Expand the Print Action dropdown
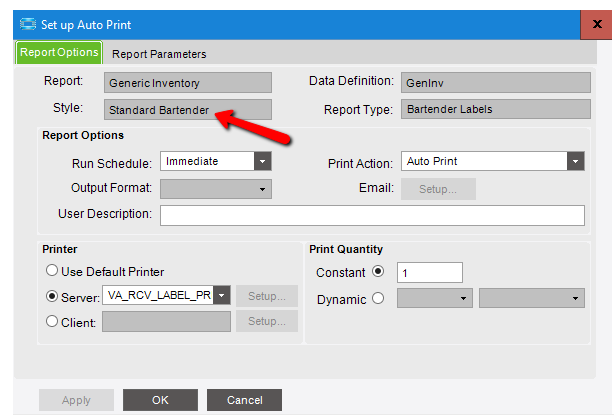This screenshot has height=415, width=614. click(x=575, y=160)
